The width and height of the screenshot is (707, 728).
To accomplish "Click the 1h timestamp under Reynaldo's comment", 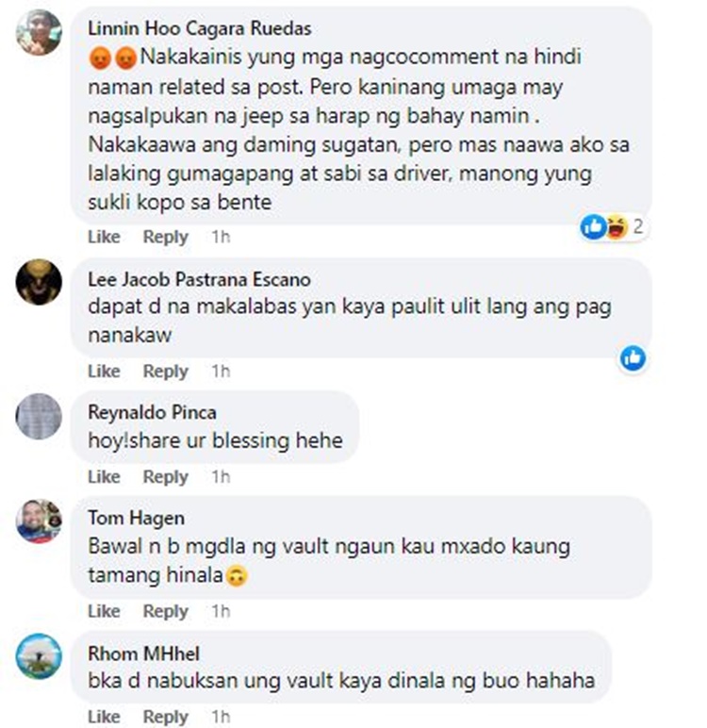I will point(221,476).
